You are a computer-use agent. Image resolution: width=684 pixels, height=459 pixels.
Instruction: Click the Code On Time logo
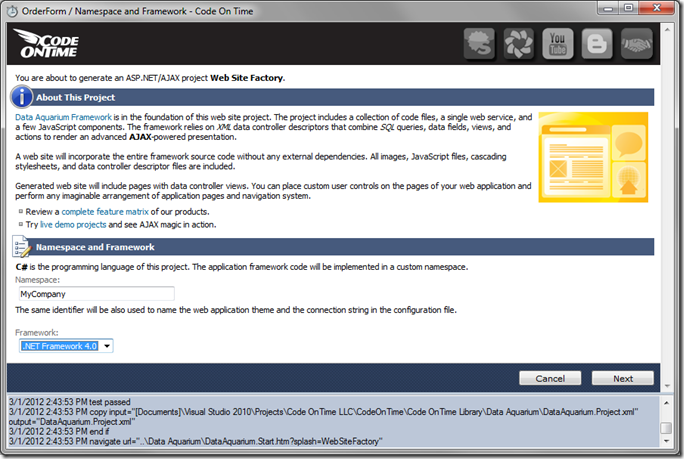click(x=46, y=43)
